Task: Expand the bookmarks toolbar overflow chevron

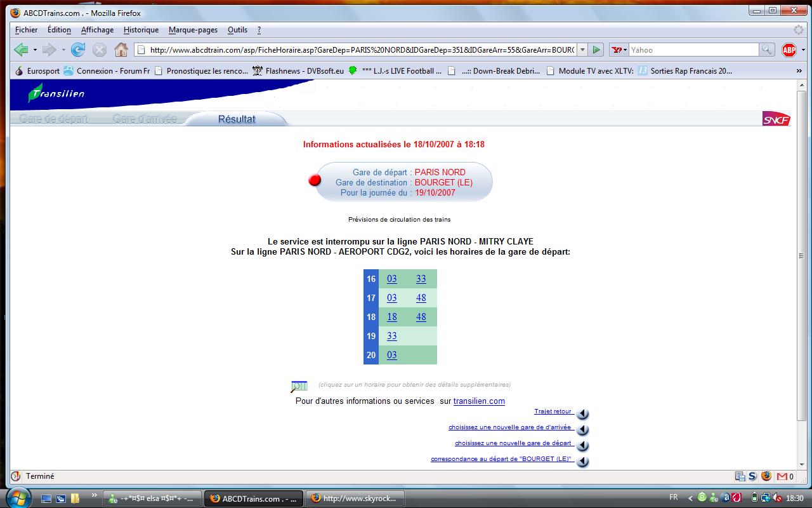Action: [799, 71]
